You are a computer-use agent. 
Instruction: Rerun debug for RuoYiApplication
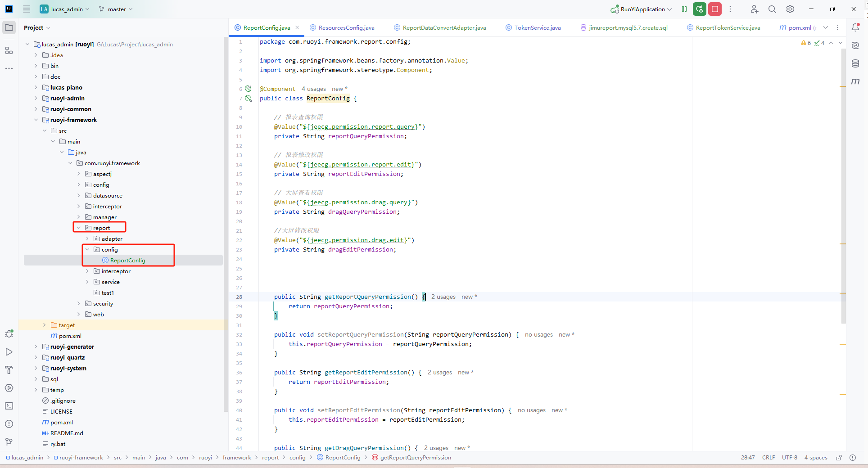point(700,9)
